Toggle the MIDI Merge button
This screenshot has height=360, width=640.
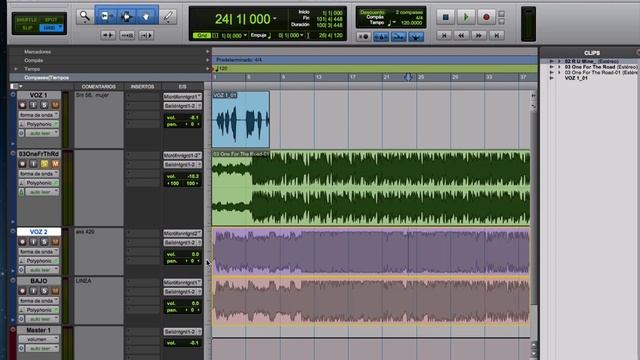click(416, 37)
